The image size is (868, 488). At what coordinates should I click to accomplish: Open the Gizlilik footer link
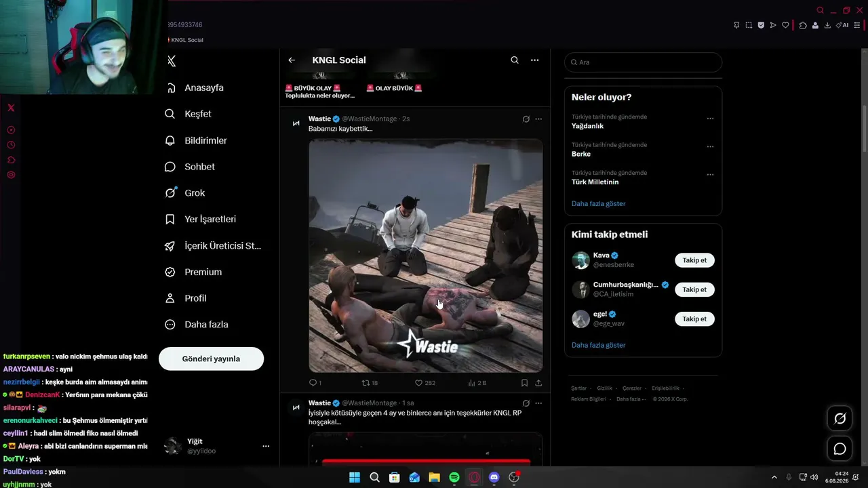coord(604,388)
